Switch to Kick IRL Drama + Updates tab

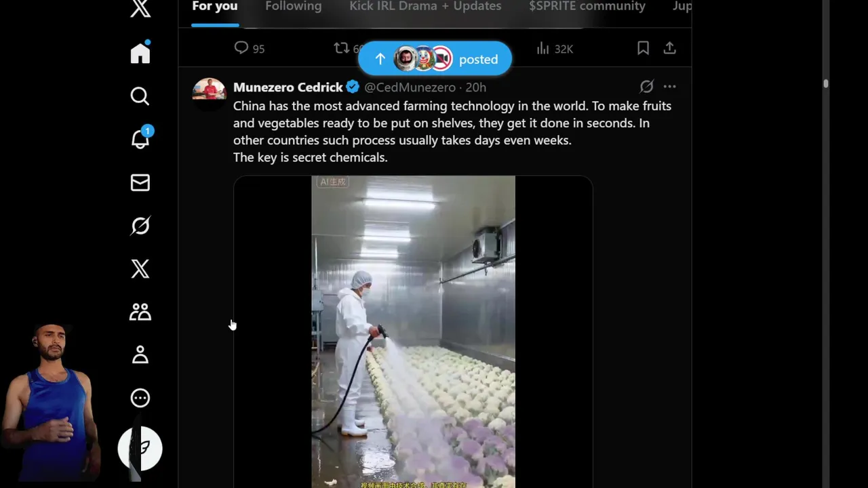[x=425, y=6]
